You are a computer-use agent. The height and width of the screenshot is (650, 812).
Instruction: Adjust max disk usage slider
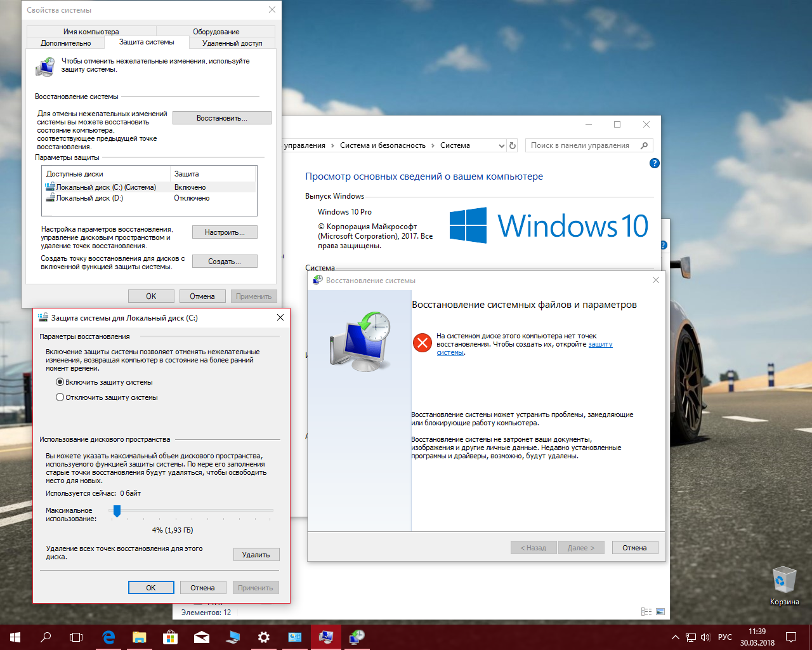click(x=117, y=511)
